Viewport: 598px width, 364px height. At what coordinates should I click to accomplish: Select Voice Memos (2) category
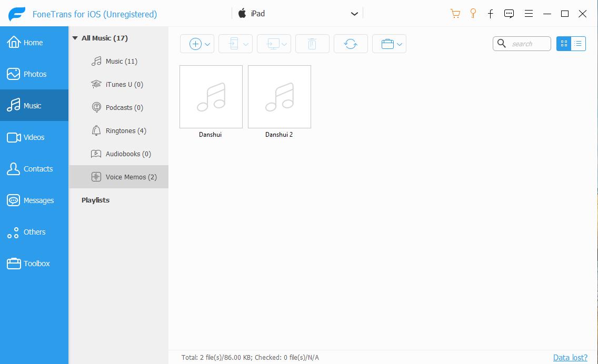click(118, 177)
